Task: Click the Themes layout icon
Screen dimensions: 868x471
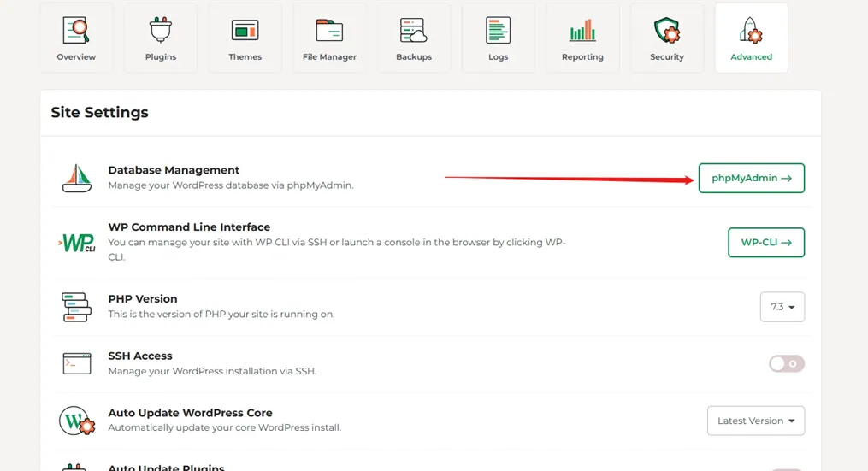Action: tap(245, 31)
